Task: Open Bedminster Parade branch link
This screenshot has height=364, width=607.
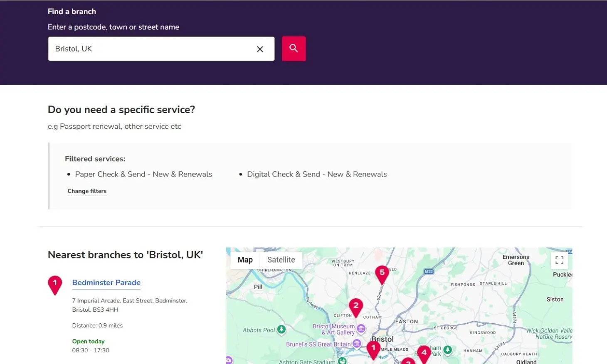Action: [x=106, y=283]
